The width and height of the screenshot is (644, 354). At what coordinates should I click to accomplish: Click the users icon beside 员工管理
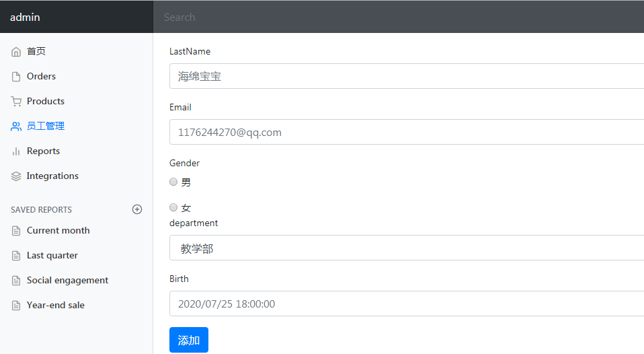pyautogui.click(x=16, y=127)
